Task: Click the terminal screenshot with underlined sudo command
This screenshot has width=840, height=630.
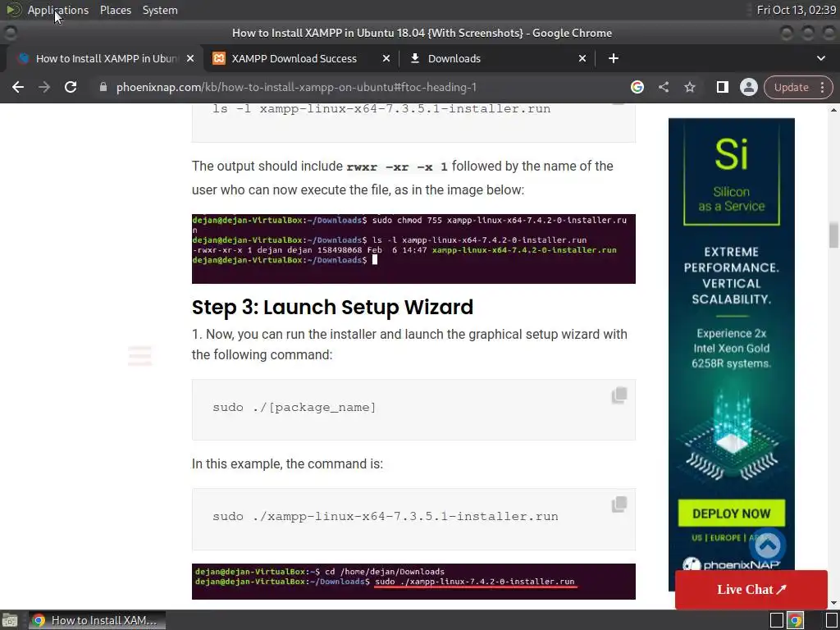Action: click(x=413, y=582)
